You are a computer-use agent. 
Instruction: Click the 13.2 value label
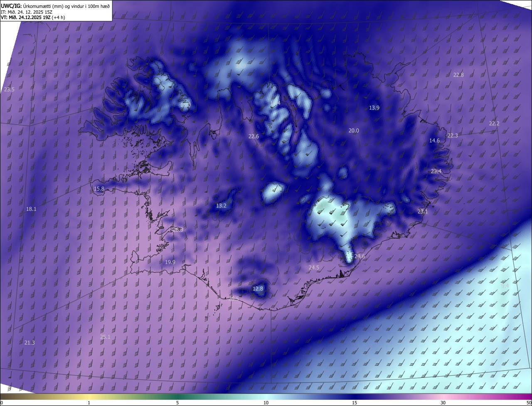[221, 206]
